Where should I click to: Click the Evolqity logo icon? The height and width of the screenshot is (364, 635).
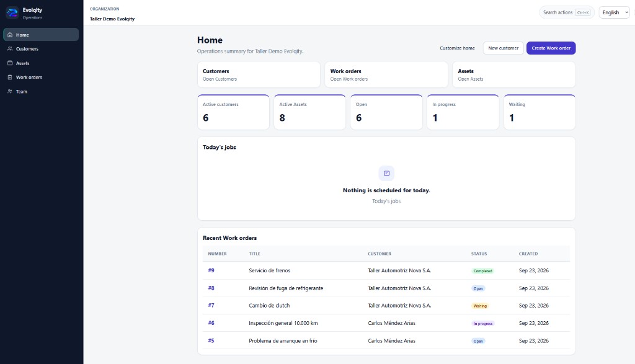click(12, 13)
